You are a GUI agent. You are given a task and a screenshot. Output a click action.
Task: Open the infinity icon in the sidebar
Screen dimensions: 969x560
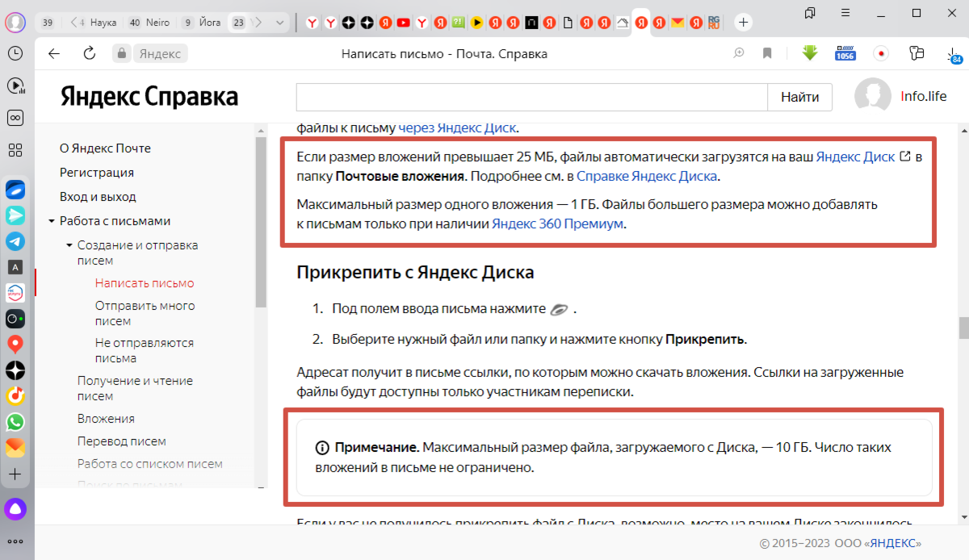pyautogui.click(x=15, y=118)
